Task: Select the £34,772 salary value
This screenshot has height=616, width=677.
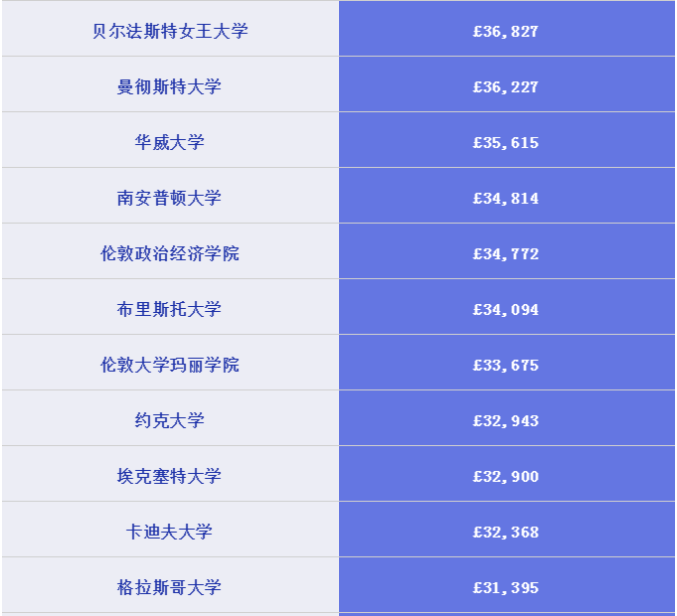Action: point(506,254)
